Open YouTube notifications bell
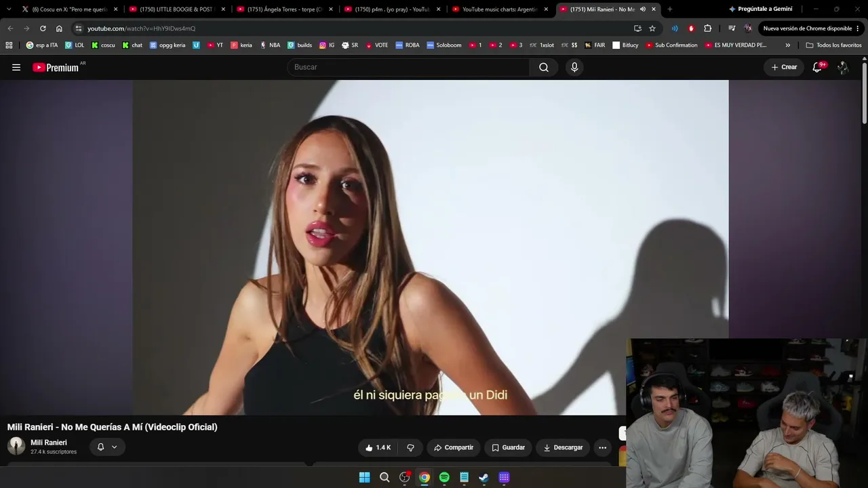868x488 pixels. click(x=817, y=67)
